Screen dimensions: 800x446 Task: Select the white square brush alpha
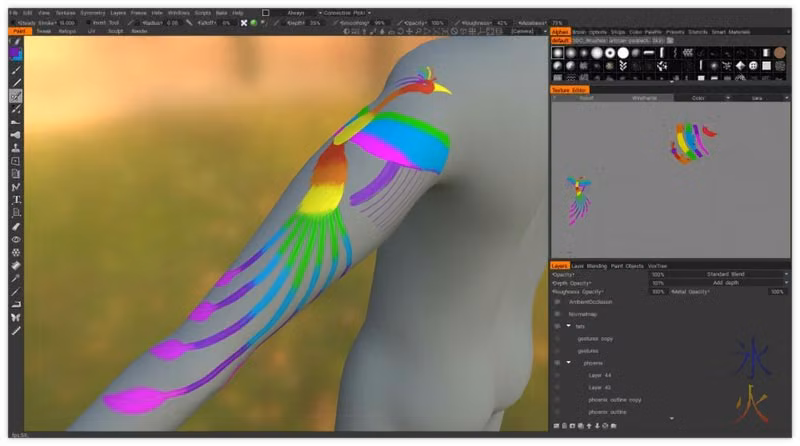(x=766, y=66)
